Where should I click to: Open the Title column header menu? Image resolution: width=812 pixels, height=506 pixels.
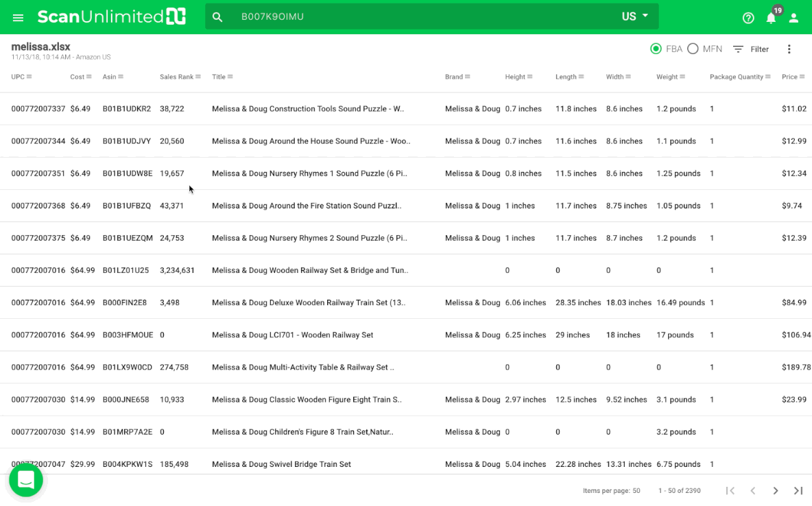pos(230,77)
